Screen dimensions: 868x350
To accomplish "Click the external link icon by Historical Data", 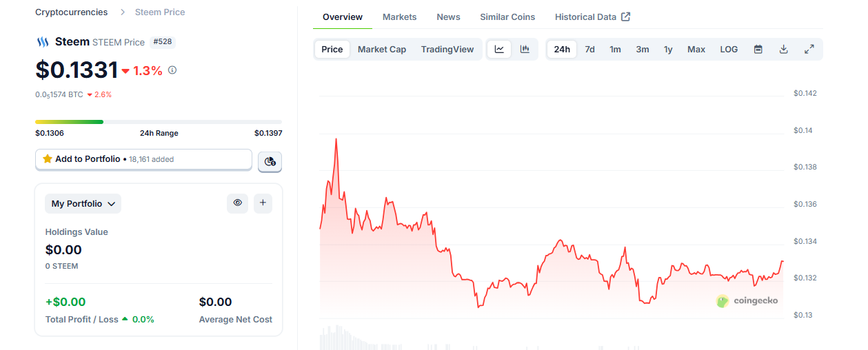I will coord(626,17).
